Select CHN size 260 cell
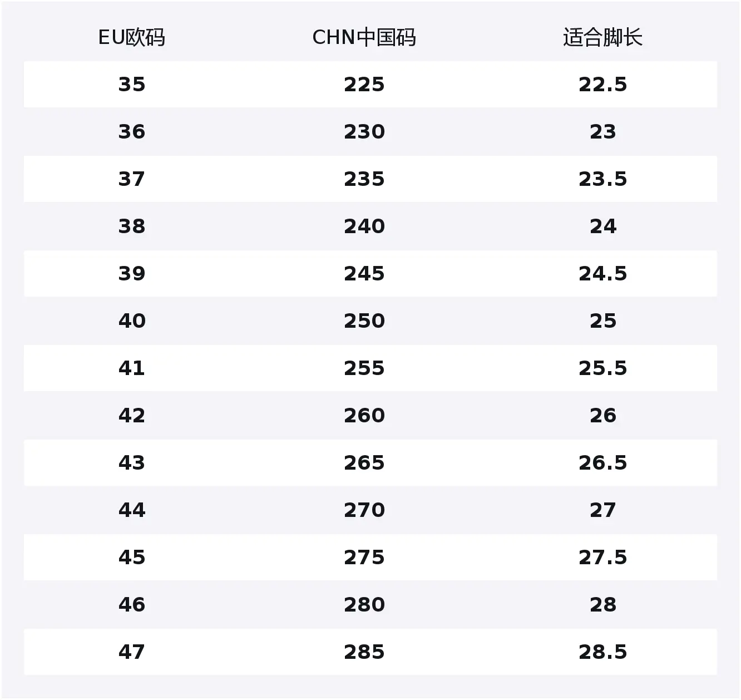 pyautogui.click(x=364, y=416)
